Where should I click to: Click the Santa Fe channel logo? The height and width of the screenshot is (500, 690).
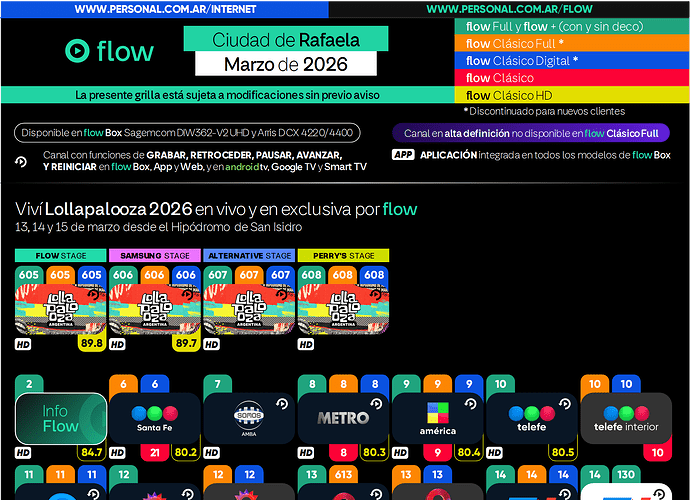coord(154,418)
